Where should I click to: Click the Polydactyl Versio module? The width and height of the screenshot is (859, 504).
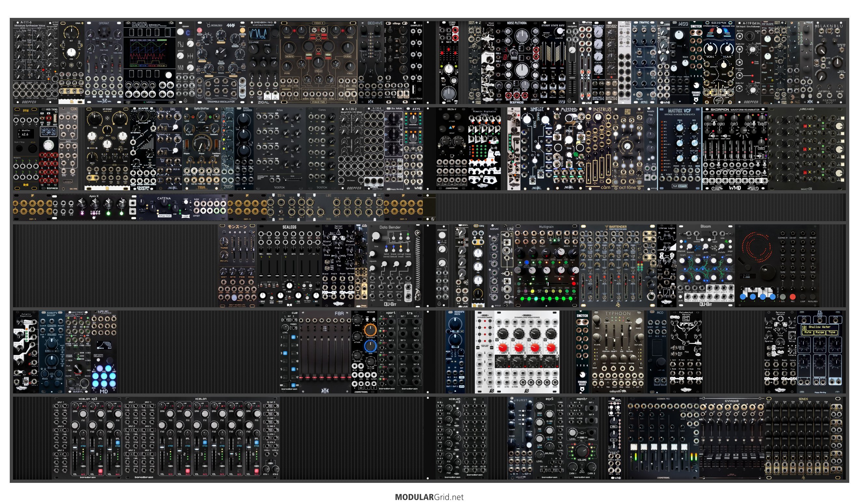tap(686, 352)
